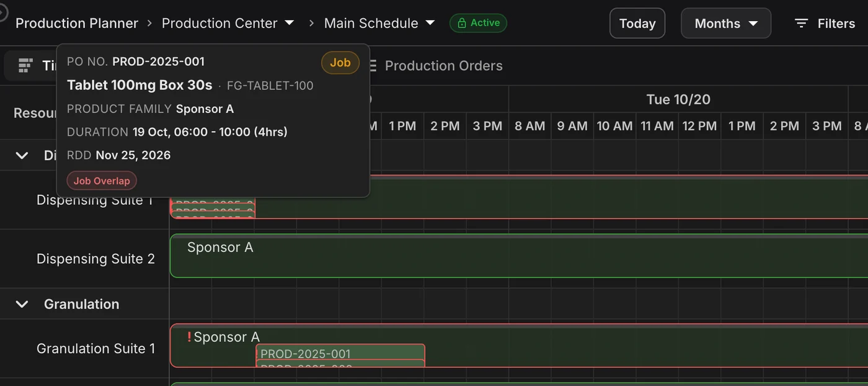This screenshot has height=386, width=868.
Task: Click the Filters lines icon
Action: (x=802, y=24)
